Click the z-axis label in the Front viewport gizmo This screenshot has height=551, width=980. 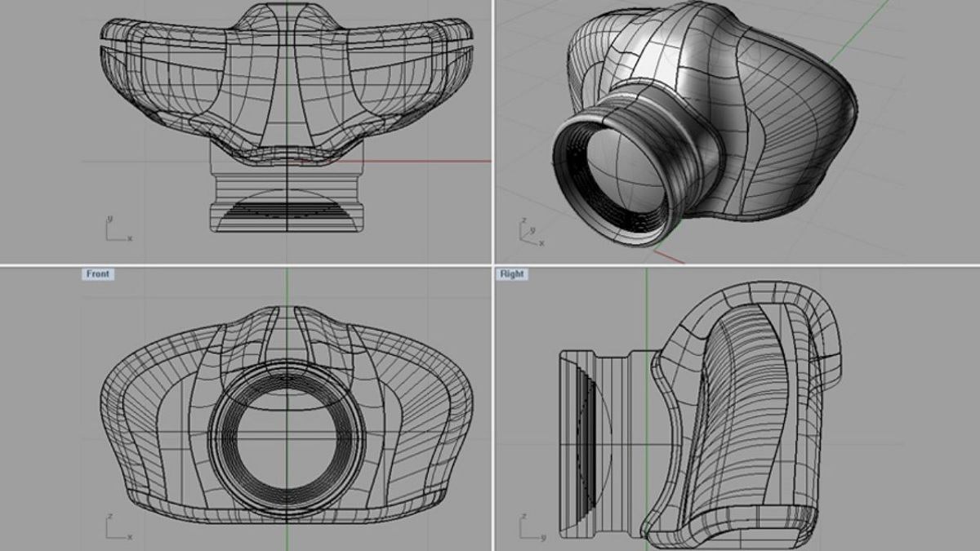click(x=111, y=516)
